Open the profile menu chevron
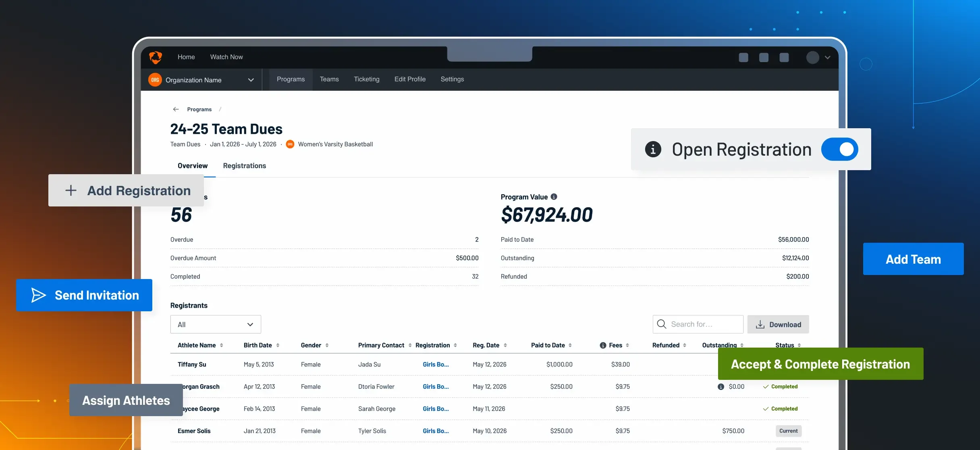 pos(828,57)
